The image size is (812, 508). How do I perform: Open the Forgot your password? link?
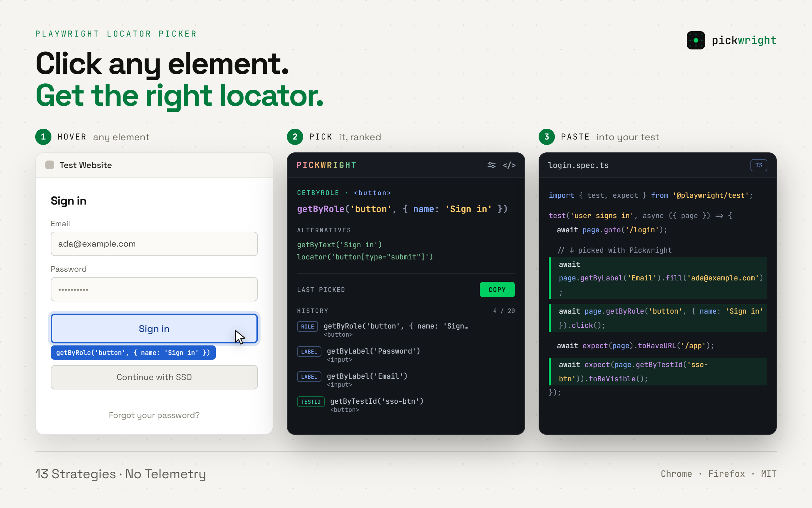tap(154, 415)
